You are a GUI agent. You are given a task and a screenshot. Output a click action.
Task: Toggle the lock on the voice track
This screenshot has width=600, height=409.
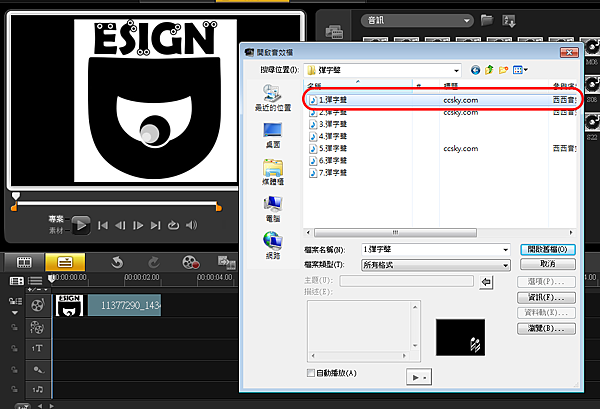[x=14, y=370]
